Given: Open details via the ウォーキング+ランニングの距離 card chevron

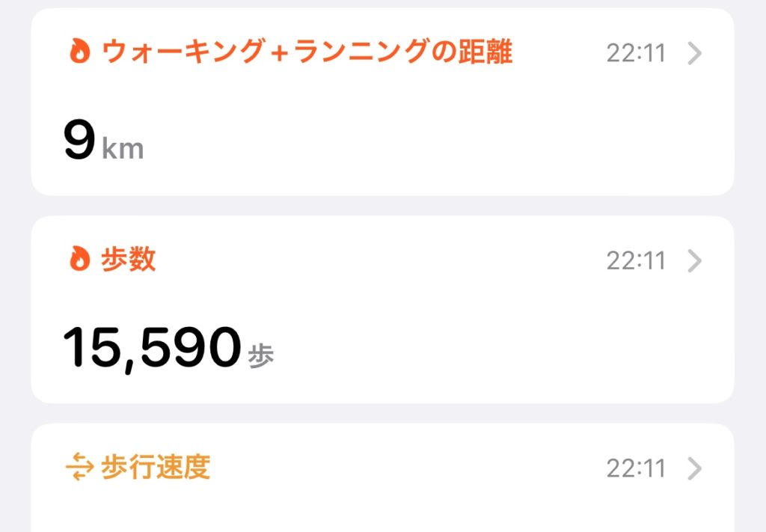Looking at the screenshot, I should tap(695, 54).
